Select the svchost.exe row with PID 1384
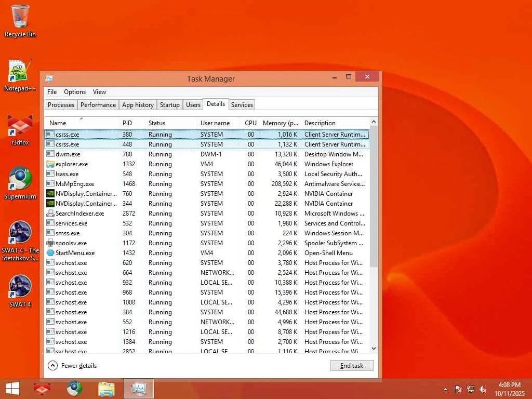This screenshot has width=532, height=399. 207,342
